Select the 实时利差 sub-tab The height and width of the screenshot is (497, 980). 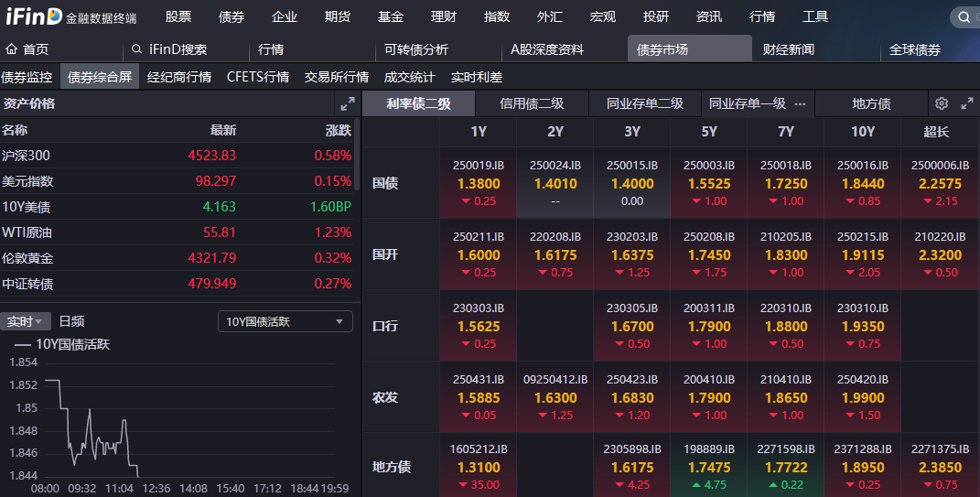point(477,77)
